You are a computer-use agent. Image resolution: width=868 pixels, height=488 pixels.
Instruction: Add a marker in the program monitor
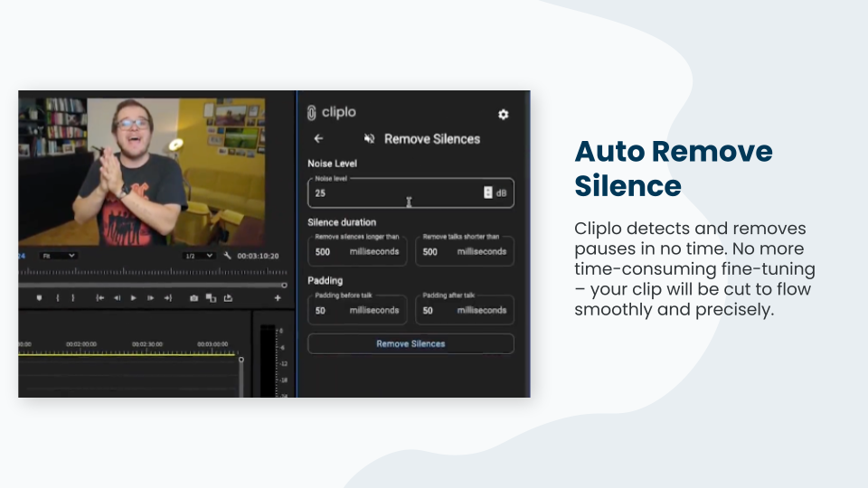click(x=39, y=298)
